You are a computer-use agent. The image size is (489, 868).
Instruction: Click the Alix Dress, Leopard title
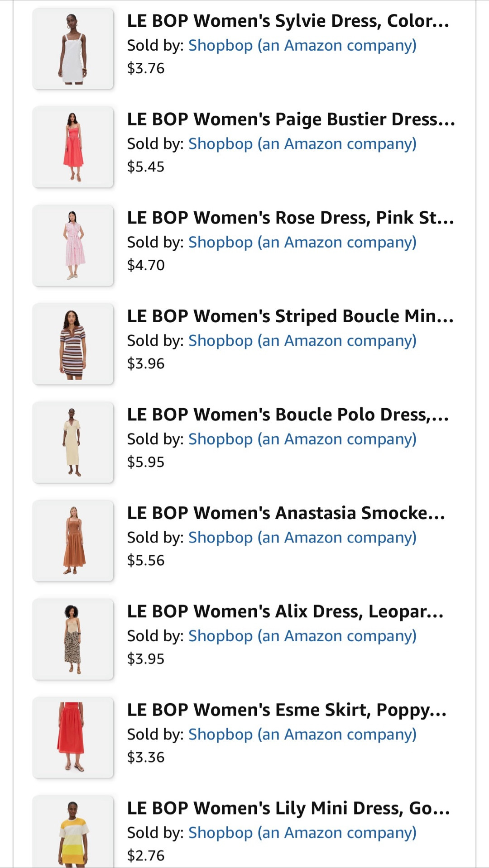coord(285,611)
